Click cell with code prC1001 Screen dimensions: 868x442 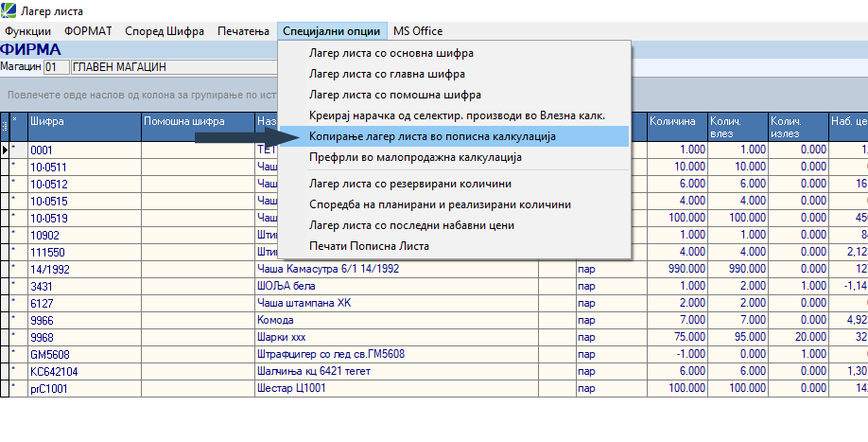coord(85,389)
